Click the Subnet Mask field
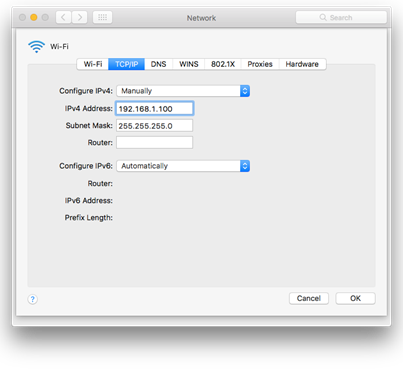Viewport: 403px width, 372px height. click(154, 126)
